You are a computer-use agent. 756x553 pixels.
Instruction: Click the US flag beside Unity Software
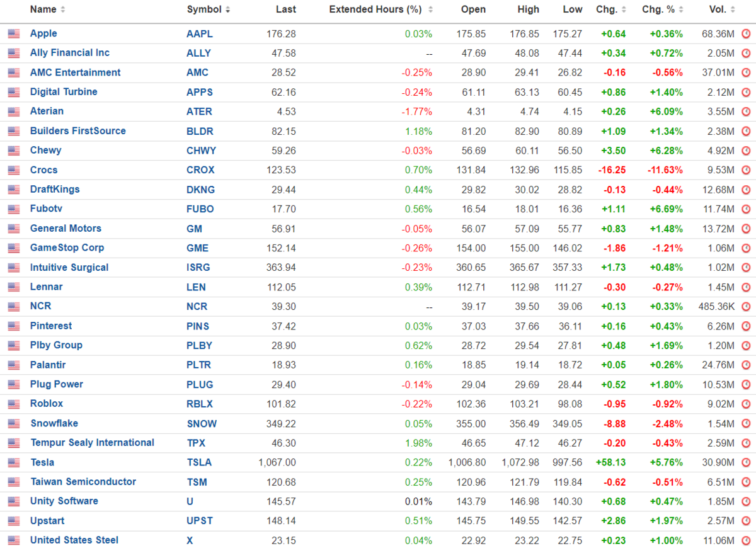(x=14, y=502)
